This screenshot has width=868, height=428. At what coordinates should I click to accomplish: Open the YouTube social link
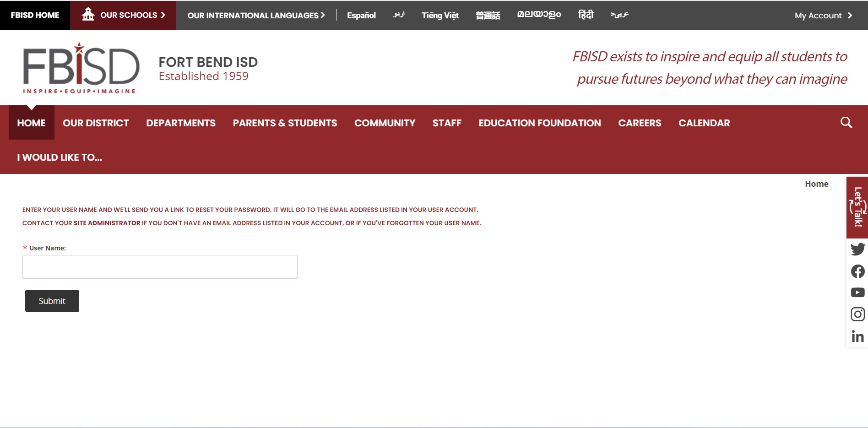click(857, 293)
